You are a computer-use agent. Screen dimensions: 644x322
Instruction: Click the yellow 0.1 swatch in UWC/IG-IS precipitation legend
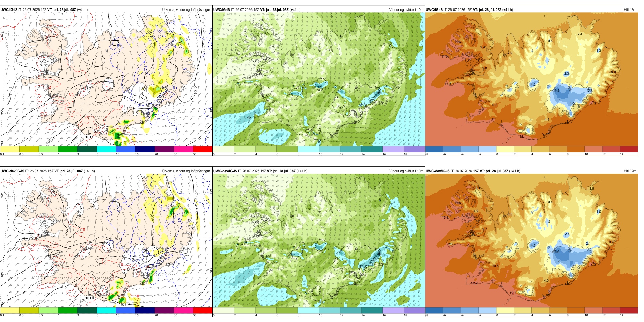click(x=9, y=149)
